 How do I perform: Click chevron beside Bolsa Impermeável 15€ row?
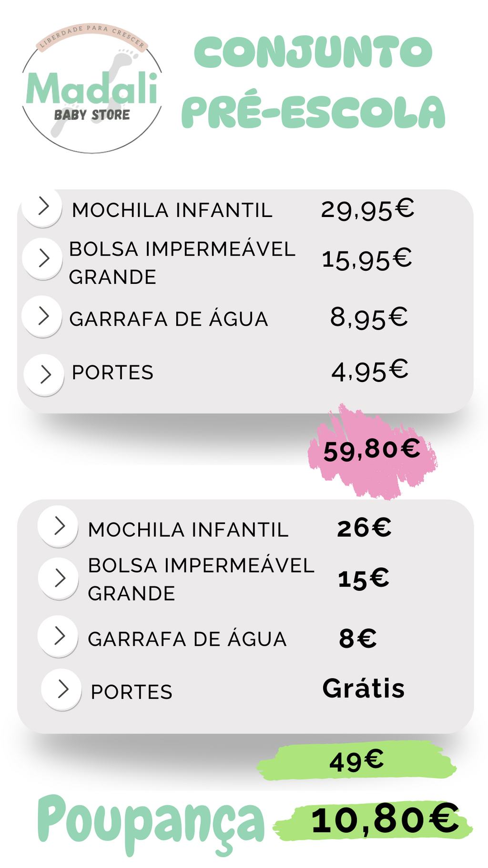(59, 578)
